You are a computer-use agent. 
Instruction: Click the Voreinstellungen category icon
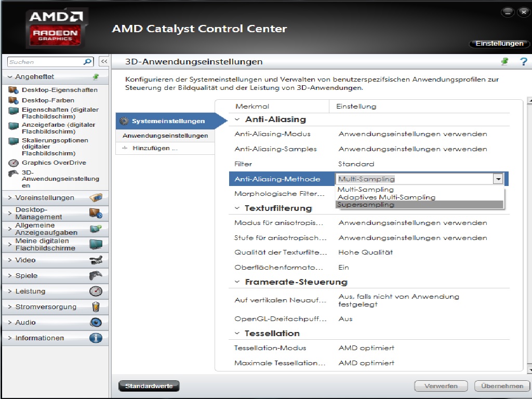96,197
